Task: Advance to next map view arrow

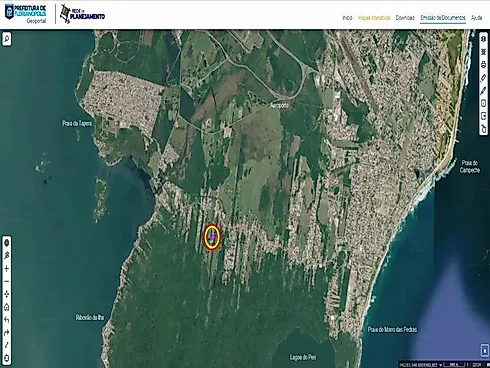Action: (x=7, y=333)
